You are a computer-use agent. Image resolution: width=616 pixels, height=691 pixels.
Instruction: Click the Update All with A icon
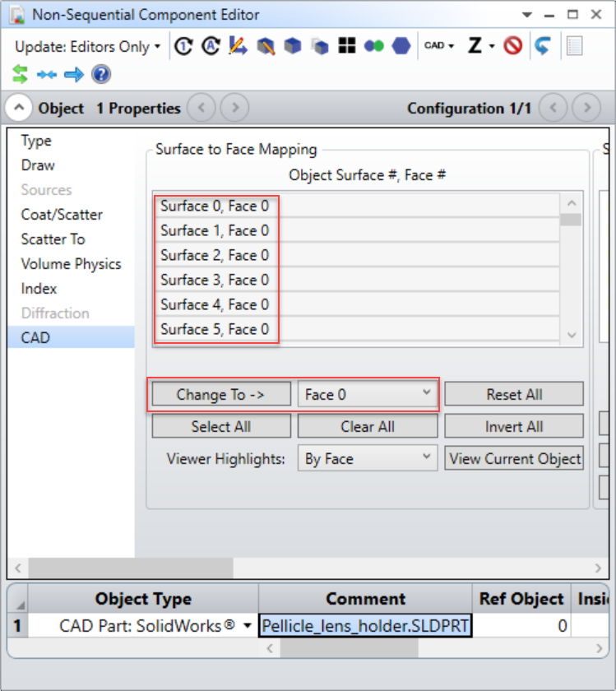pyautogui.click(x=211, y=46)
